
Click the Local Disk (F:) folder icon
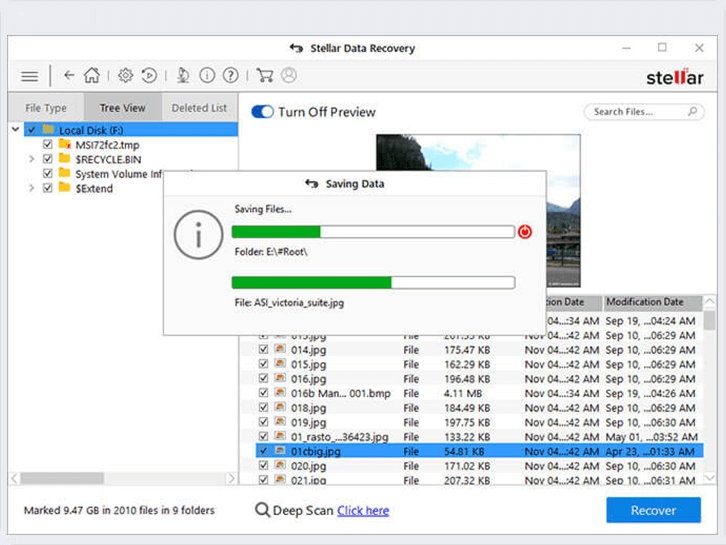click(x=48, y=129)
